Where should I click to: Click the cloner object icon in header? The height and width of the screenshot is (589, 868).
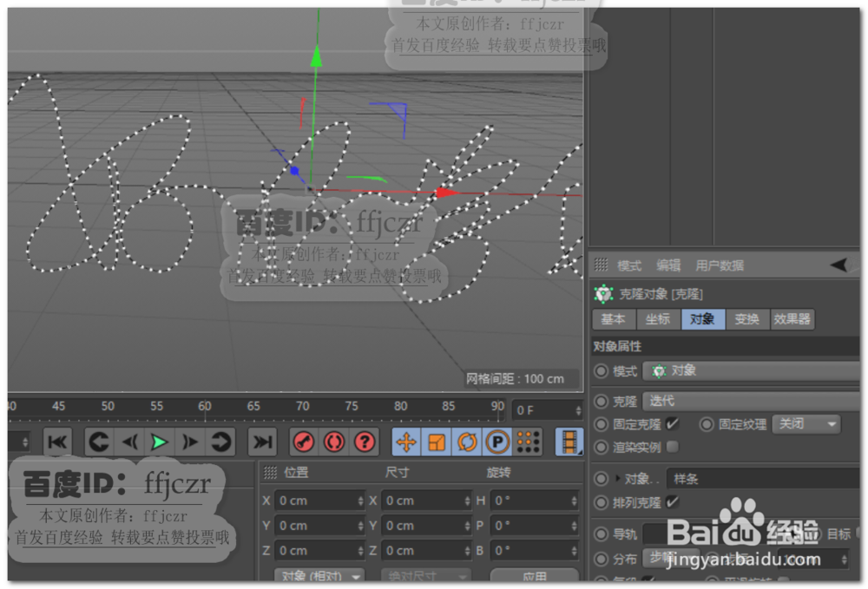pyautogui.click(x=603, y=294)
